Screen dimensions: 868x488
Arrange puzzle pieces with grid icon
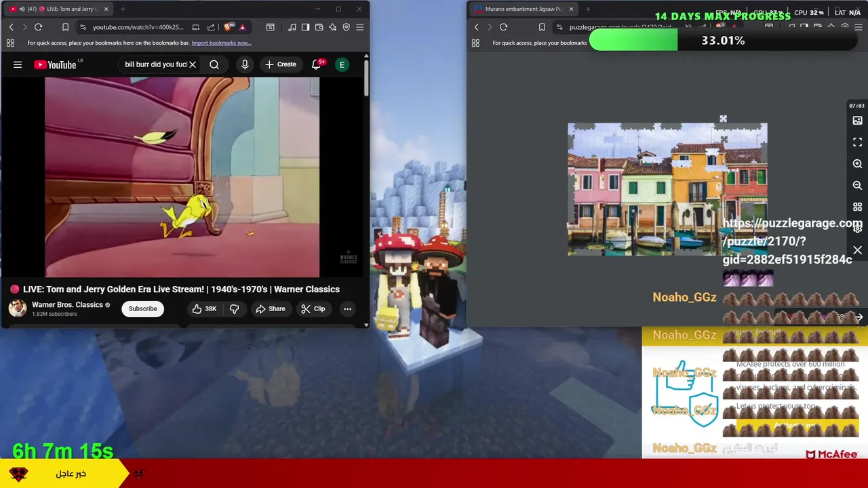click(858, 207)
